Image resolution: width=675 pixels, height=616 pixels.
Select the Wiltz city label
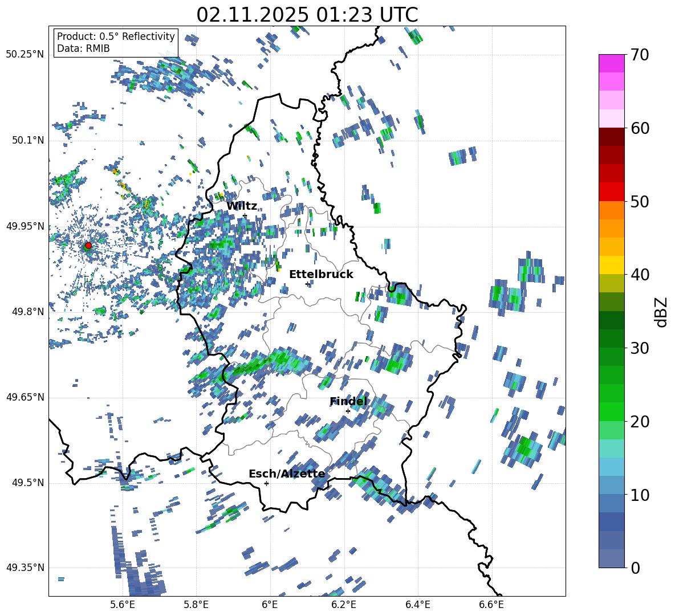pos(242,206)
